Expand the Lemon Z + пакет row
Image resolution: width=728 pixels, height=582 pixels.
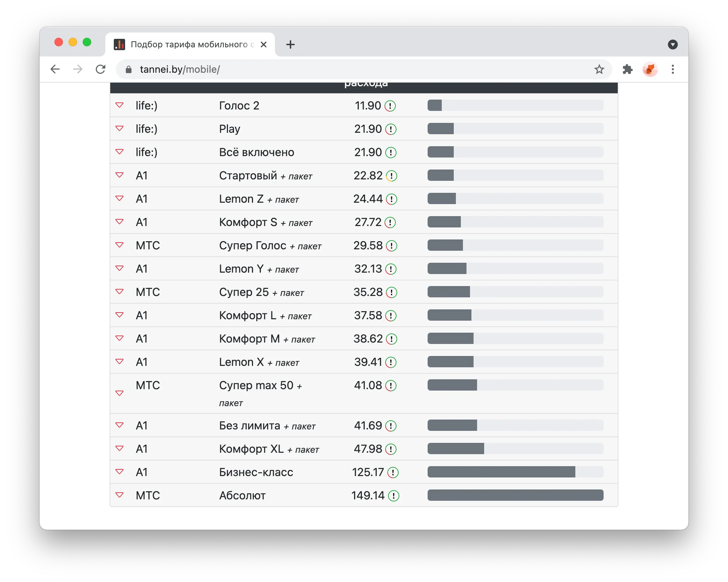tap(119, 198)
